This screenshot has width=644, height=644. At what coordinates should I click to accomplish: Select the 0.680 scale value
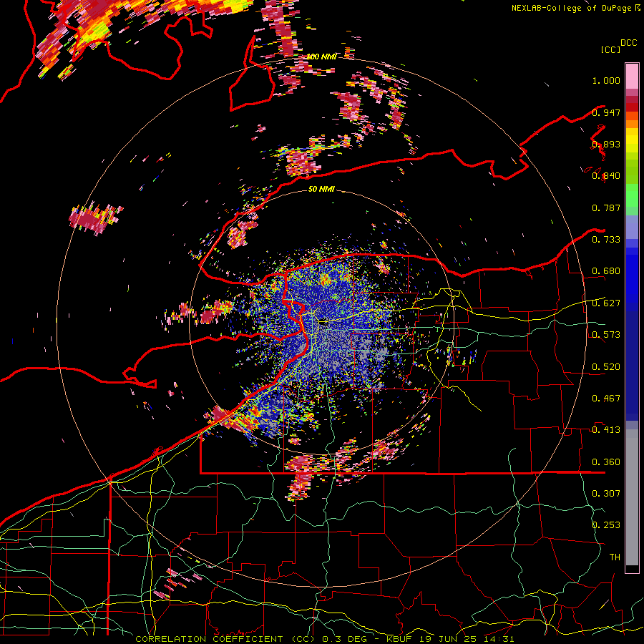pyautogui.click(x=606, y=271)
